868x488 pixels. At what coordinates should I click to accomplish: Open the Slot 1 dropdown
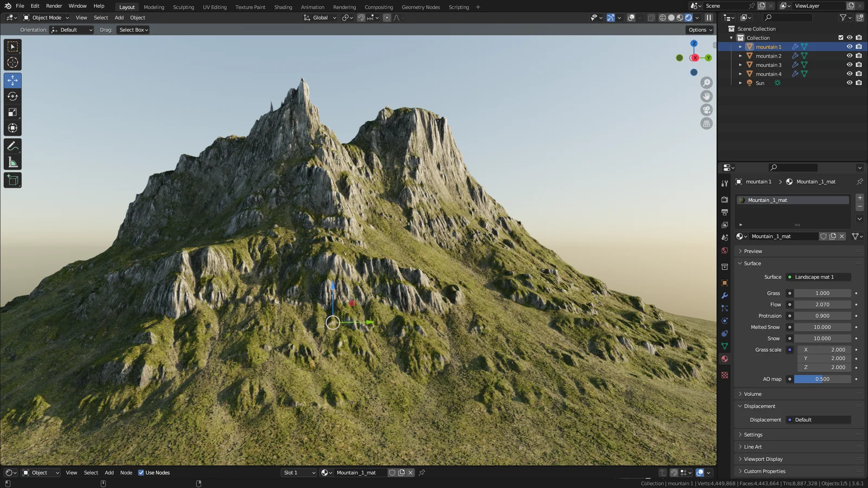[x=298, y=472]
